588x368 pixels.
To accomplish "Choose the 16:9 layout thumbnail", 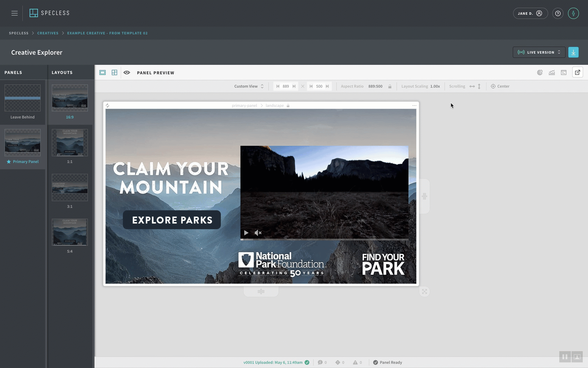I will coord(70,98).
